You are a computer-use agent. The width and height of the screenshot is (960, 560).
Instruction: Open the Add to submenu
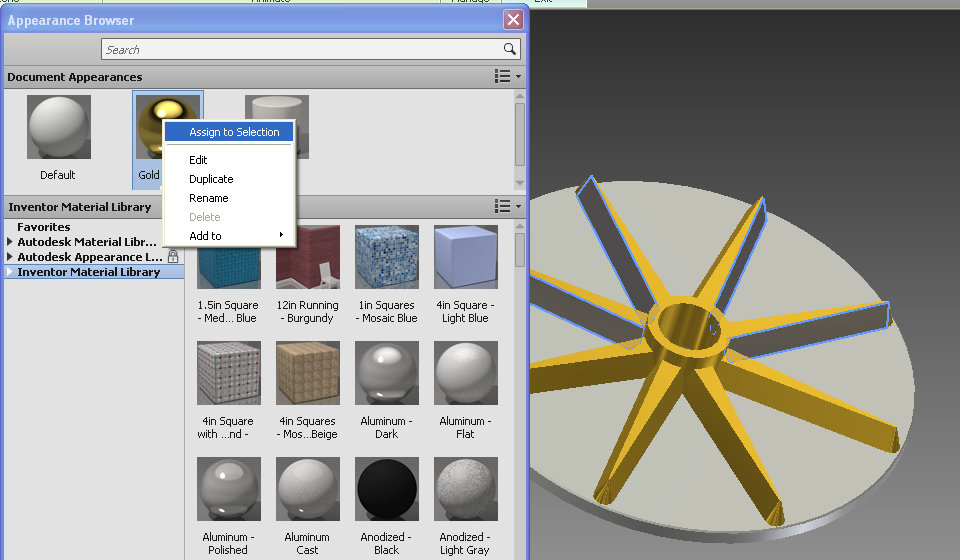point(229,236)
